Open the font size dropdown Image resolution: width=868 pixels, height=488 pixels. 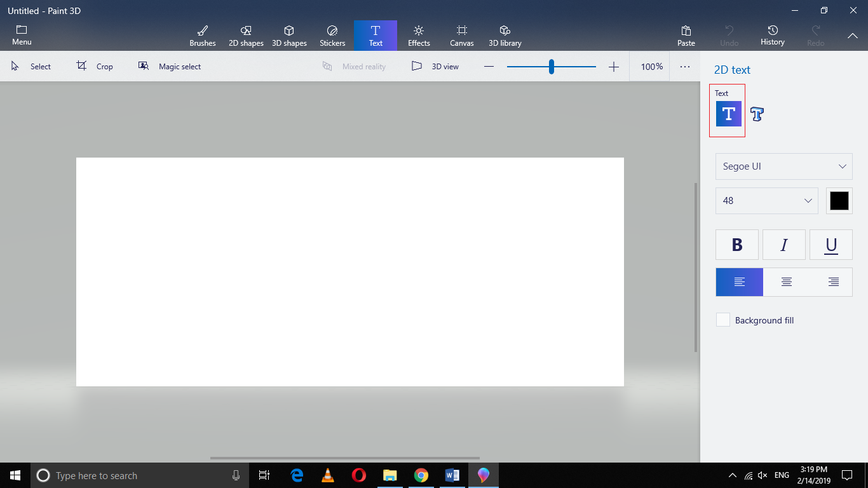[x=766, y=201]
